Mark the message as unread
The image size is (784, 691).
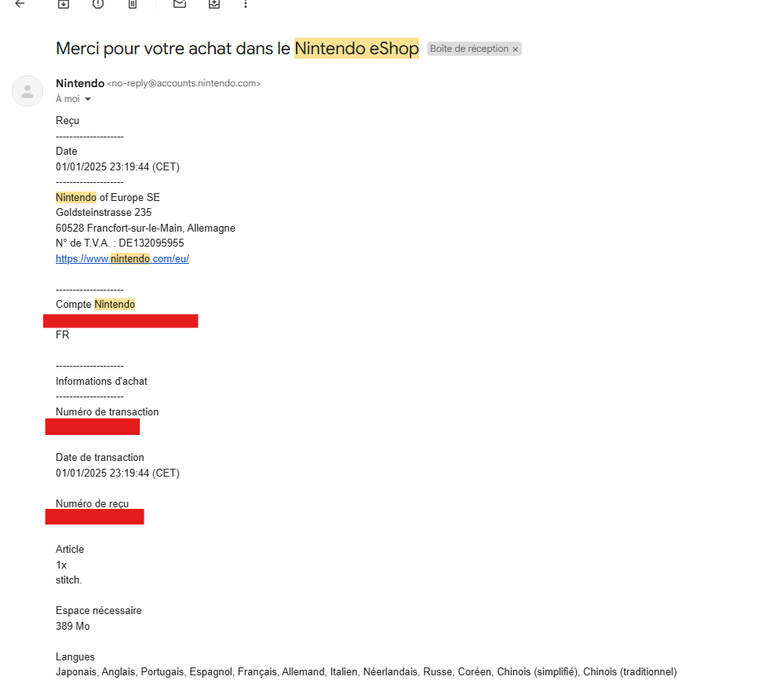click(x=180, y=4)
